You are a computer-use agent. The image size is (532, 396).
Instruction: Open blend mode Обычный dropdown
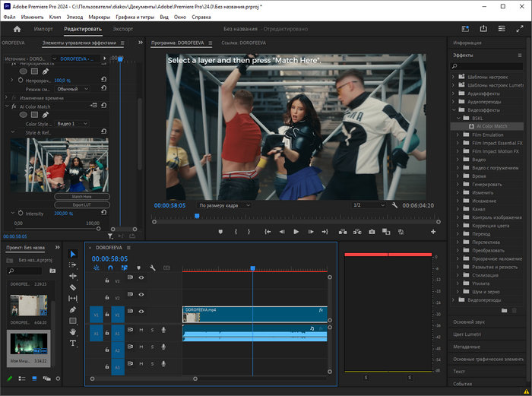point(72,89)
